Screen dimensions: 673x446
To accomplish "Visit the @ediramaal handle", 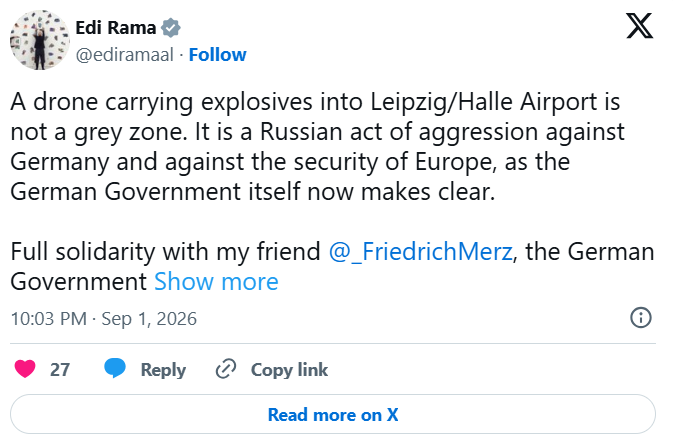I will click(x=124, y=55).
